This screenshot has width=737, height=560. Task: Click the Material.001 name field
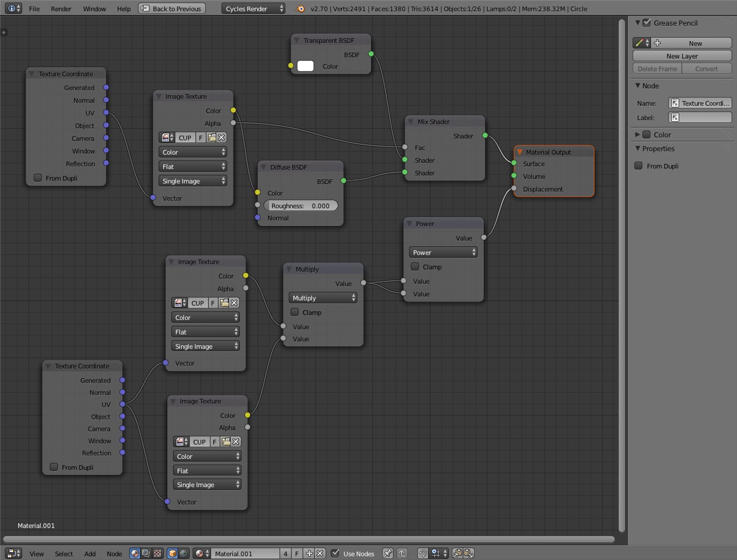pos(246,553)
